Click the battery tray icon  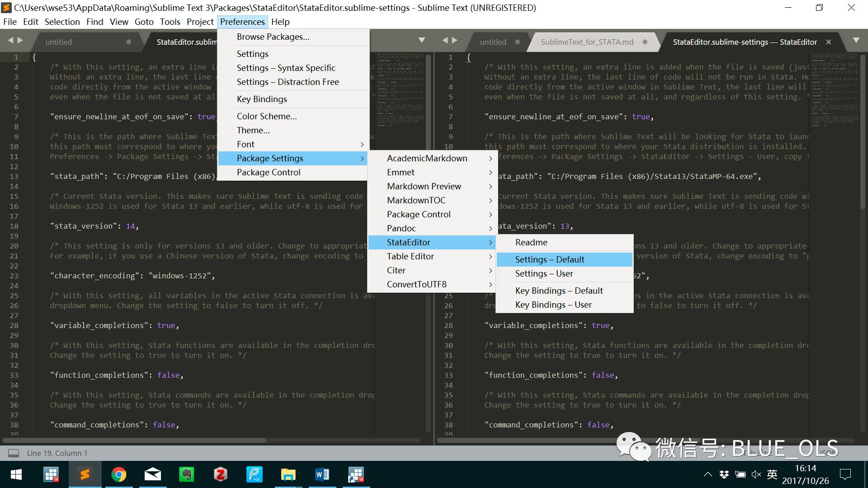(x=741, y=474)
